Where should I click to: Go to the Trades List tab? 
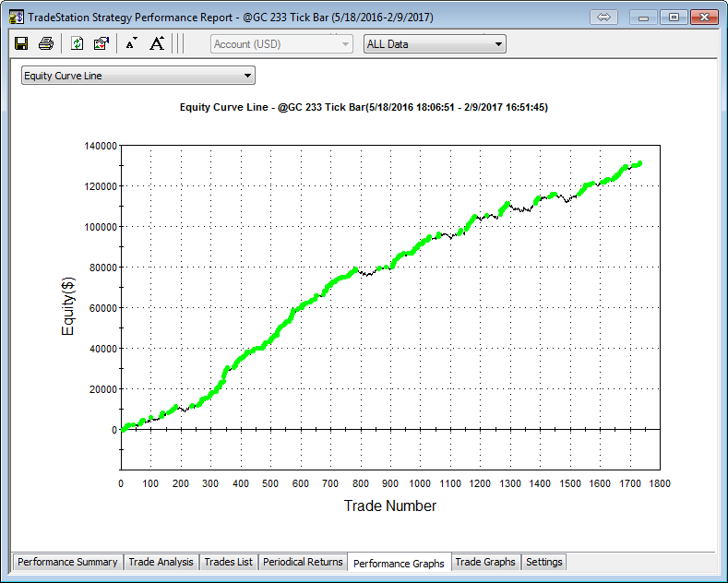click(228, 562)
